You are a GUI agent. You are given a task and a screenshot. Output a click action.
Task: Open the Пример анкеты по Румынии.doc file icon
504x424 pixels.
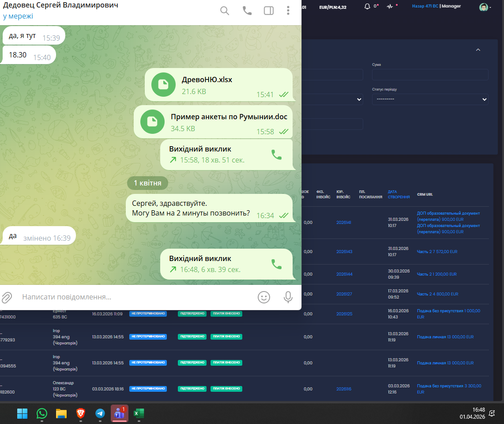(x=152, y=121)
